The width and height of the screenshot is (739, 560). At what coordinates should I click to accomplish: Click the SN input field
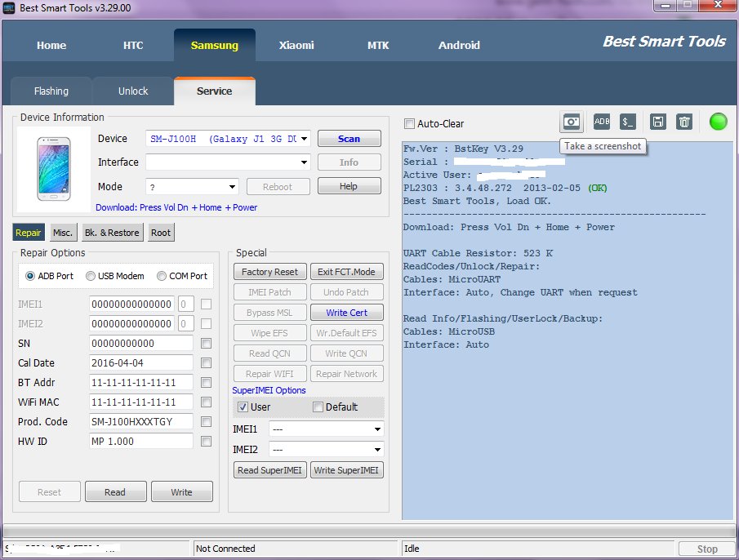point(141,344)
